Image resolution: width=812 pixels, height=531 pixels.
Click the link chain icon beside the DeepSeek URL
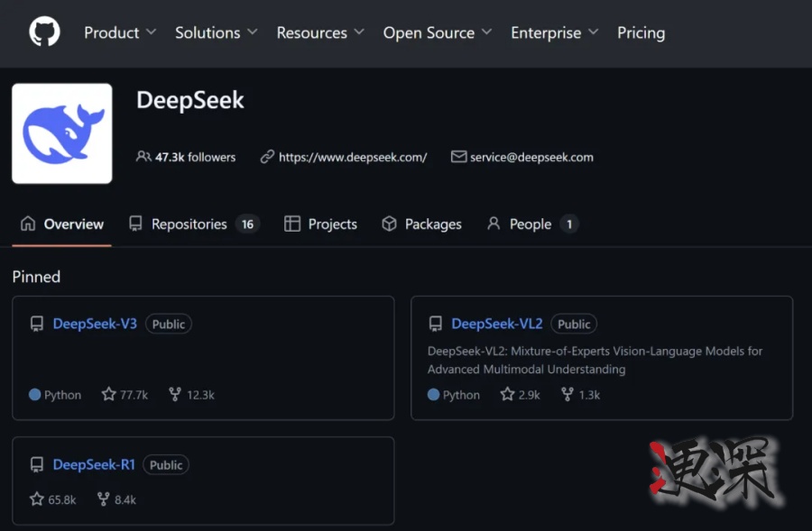point(267,156)
